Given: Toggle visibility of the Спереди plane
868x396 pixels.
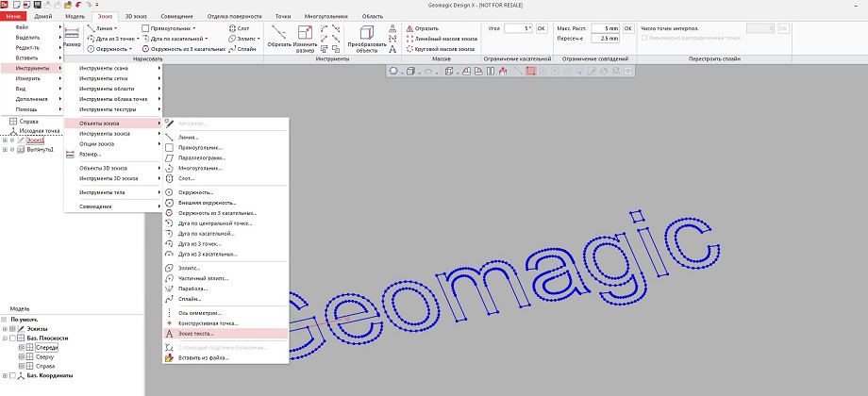Looking at the screenshot, I should click(x=22, y=347).
